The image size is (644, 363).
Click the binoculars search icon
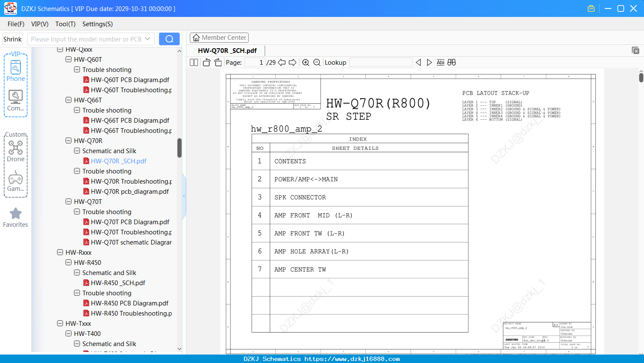pyautogui.click(x=452, y=63)
